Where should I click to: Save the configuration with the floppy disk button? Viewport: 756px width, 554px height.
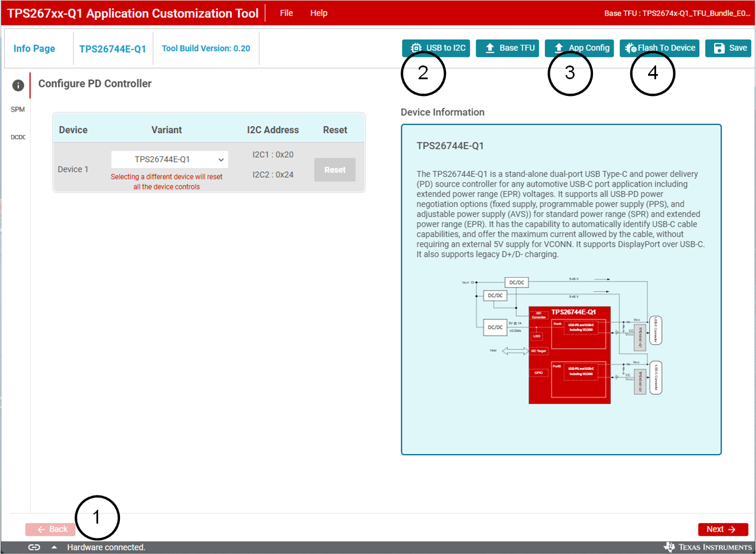(728, 48)
